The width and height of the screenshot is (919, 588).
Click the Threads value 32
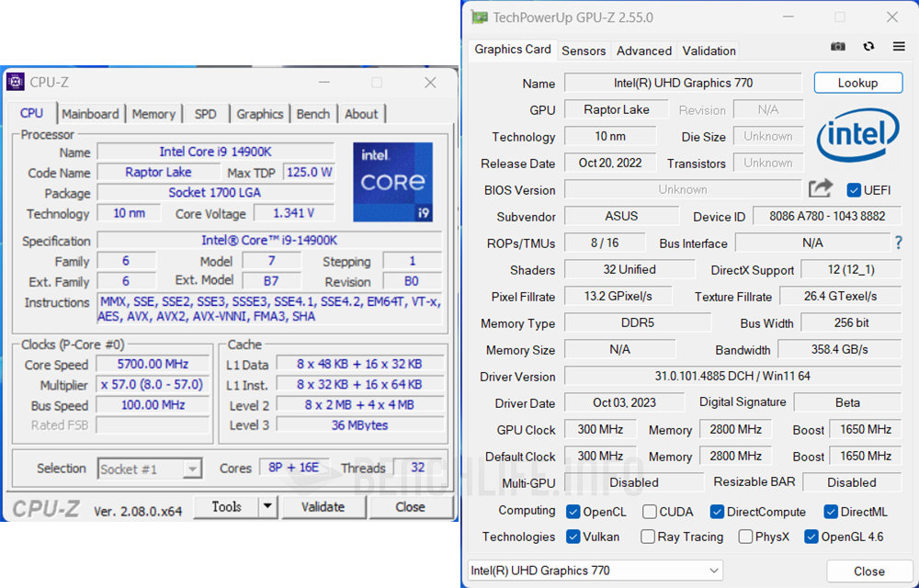417,468
